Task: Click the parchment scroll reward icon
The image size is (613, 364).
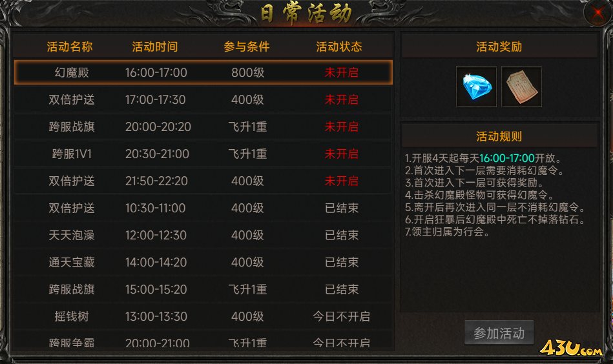Action: [x=521, y=86]
